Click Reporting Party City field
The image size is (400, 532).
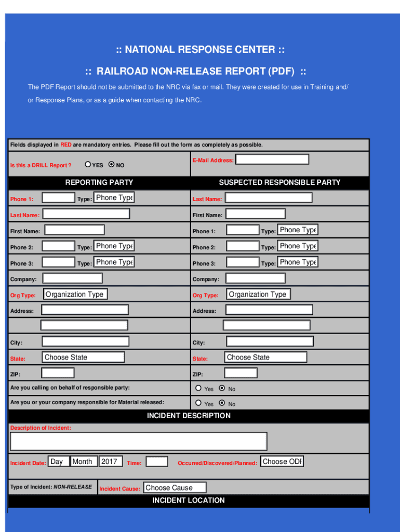(85, 341)
